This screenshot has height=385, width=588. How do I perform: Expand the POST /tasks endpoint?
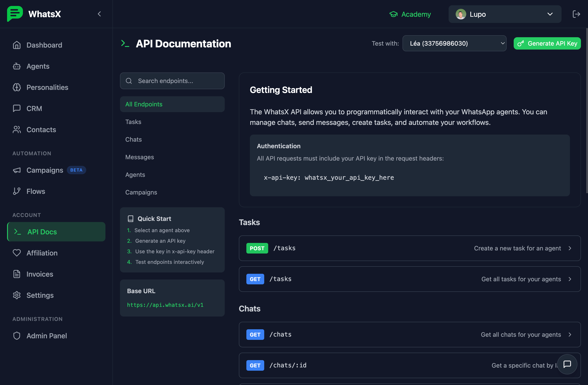[409, 248]
